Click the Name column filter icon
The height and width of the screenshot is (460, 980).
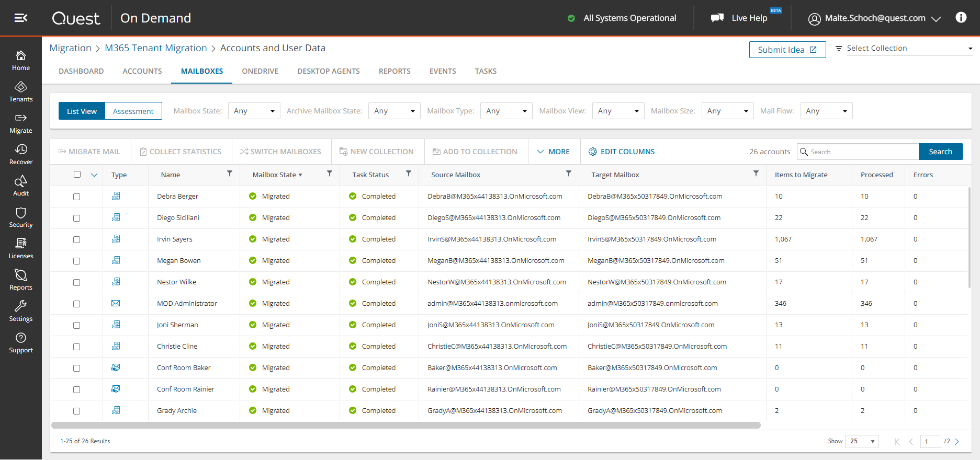229,174
